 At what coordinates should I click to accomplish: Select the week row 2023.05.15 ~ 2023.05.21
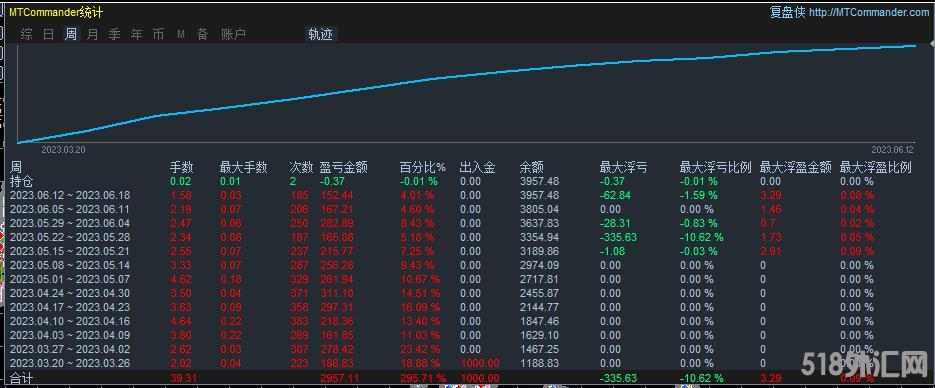[x=70, y=251]
